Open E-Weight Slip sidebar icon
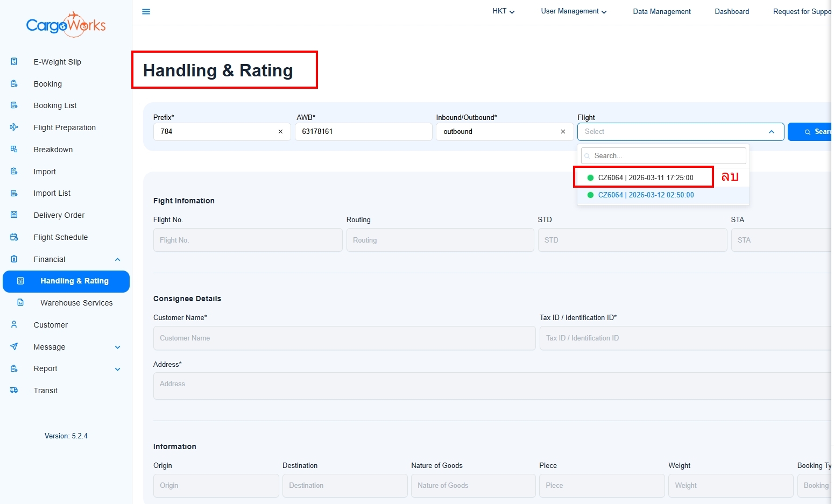834x504 pixels. point(14,62)
